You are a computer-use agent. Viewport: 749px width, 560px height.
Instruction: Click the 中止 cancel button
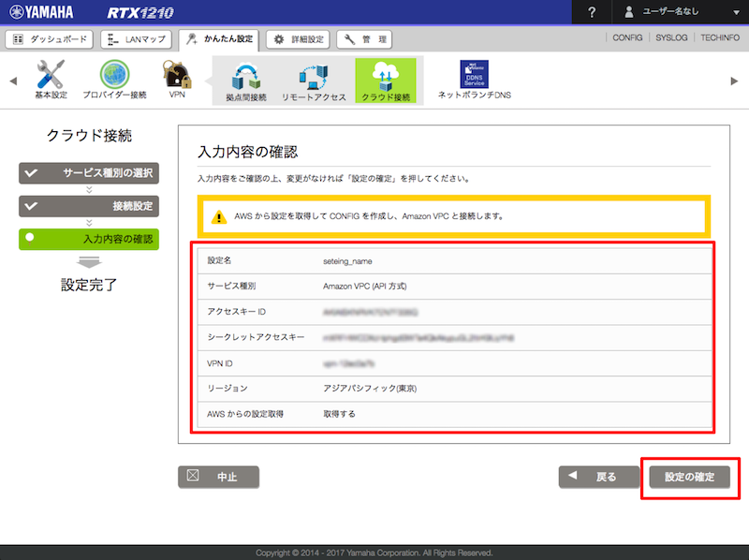218,477
